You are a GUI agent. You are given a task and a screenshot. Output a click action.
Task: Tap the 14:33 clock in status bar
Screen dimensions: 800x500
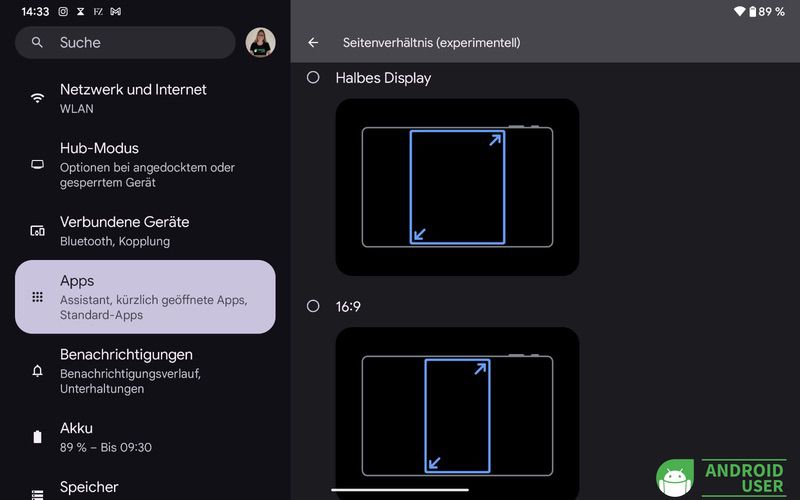[35, 11]
